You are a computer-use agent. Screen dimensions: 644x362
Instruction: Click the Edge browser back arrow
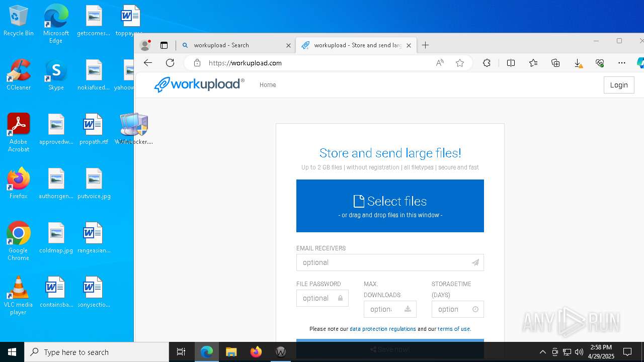pos(148,63)
